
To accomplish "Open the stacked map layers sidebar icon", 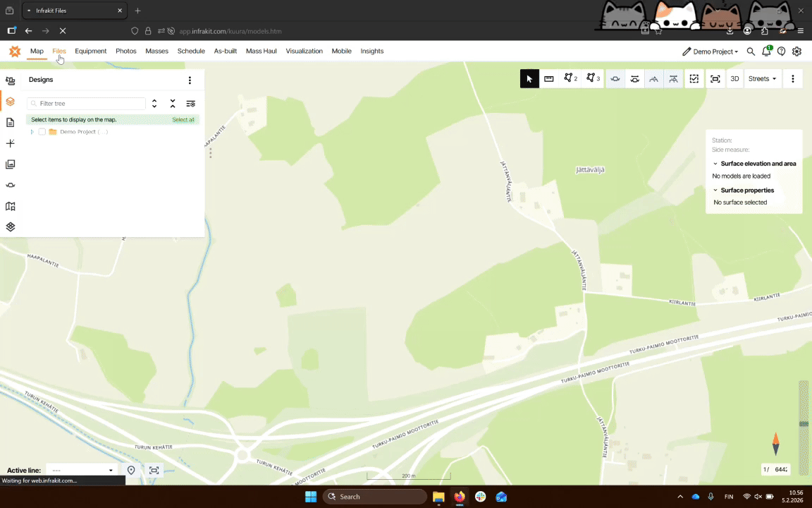I will [x=11, y=227].
